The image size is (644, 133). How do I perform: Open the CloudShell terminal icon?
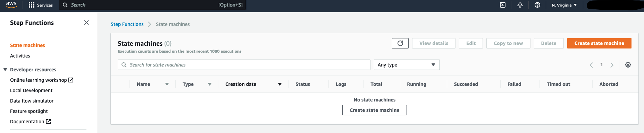[502, 5]
